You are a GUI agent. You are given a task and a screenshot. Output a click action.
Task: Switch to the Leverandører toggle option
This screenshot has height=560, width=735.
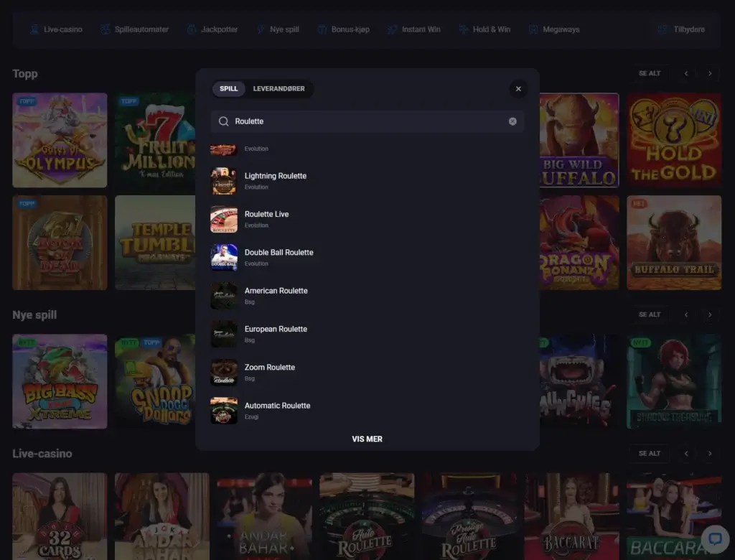(x=278, y=89)
